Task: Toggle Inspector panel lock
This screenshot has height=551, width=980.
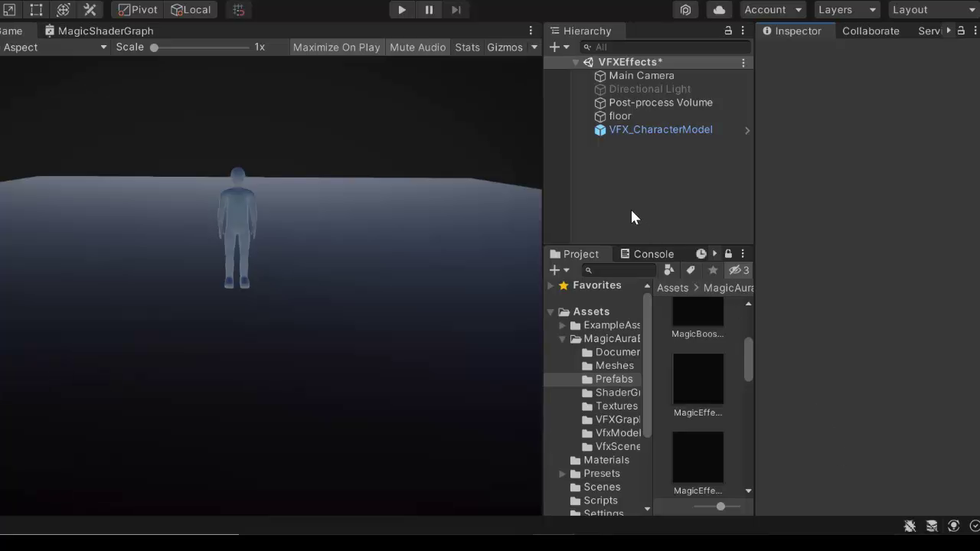Action: pyautogui.click(x=961, y=31)
